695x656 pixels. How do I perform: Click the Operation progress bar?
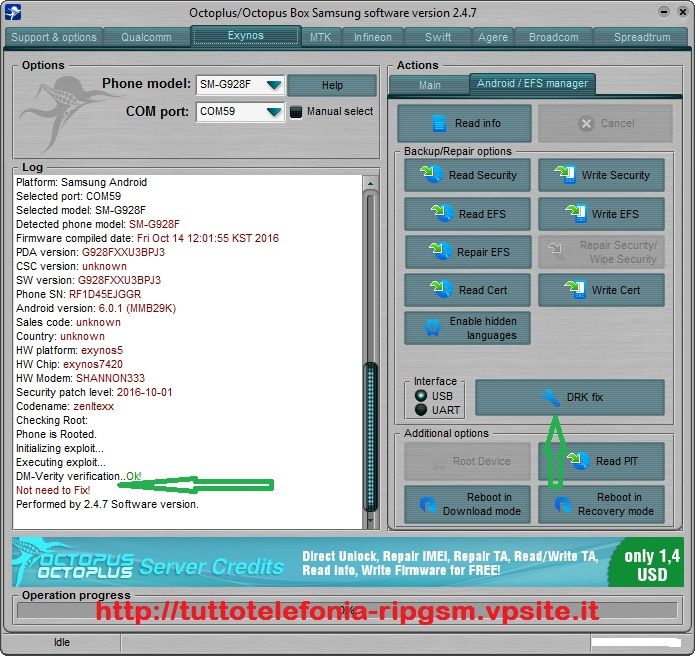347,610
